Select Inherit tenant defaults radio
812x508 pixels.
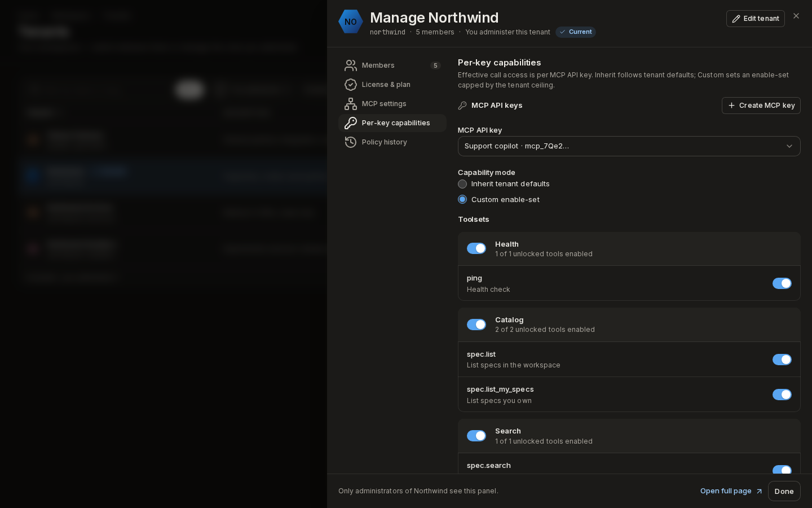pos(462,184)
